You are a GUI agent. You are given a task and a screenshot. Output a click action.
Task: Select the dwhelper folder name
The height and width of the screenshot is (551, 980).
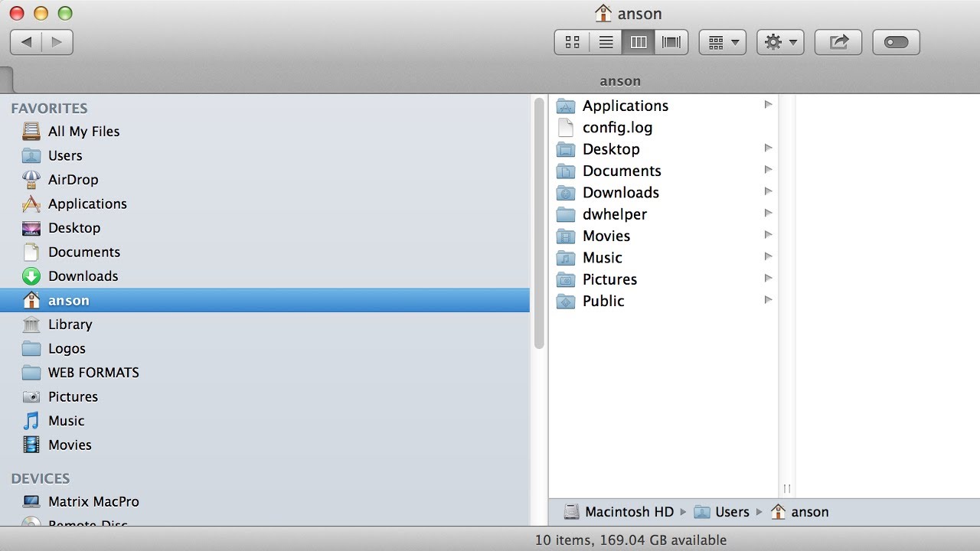615,214
